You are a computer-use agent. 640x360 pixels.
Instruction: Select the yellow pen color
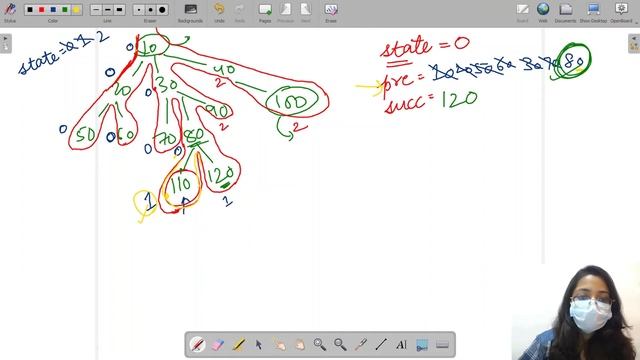76,9
